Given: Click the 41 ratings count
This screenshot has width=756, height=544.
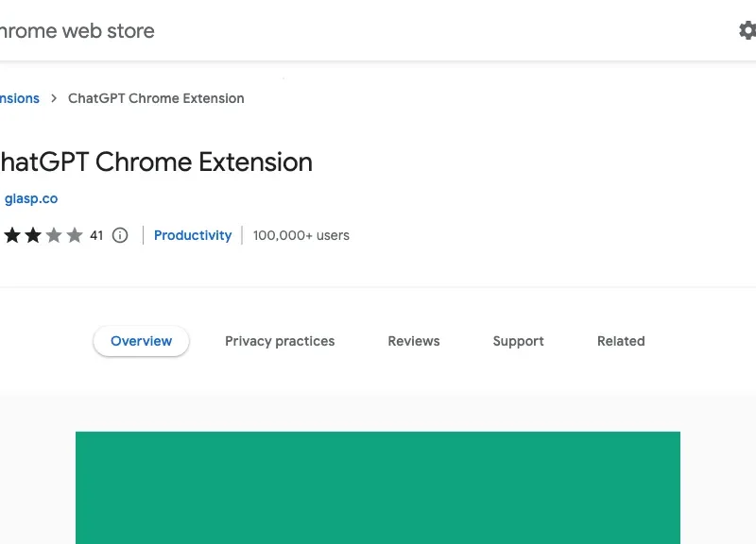Looking at the screenshot, I should [96, 235].
